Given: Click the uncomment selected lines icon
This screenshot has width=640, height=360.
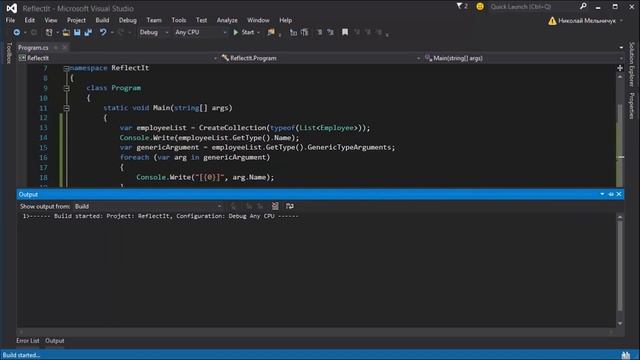Looking at the screenshot, I should pos(330,32).
